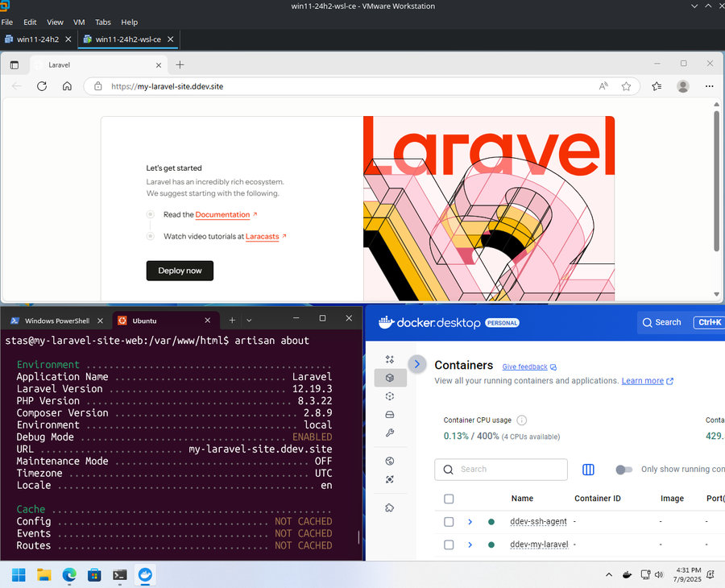The width and height of the screenshot is (725, 588).
Task: Open Docker Scout from the sidebar
Action: (390, 478)
